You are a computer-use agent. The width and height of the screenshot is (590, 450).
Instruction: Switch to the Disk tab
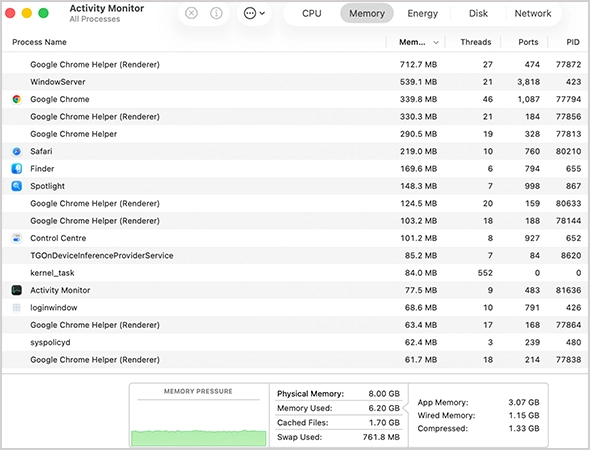click(x=478, y=14)
